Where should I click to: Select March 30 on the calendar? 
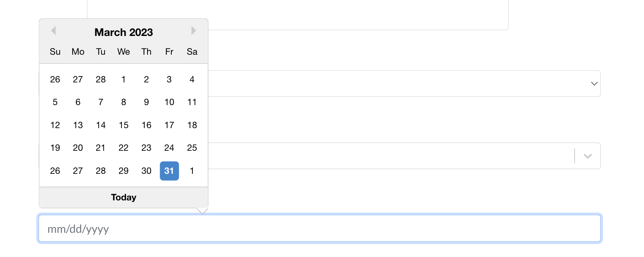click(146, 171)
